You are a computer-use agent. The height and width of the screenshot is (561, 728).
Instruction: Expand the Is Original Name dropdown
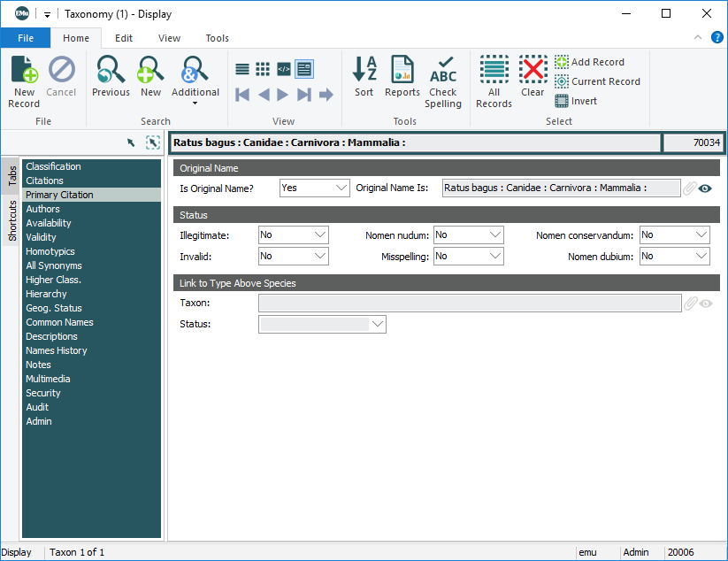tap(341, 188)
